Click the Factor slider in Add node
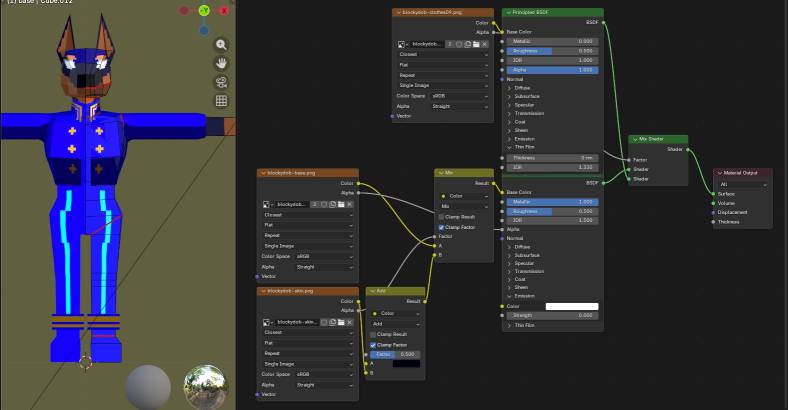The image size is (788, 410). [x=395, y=354]
